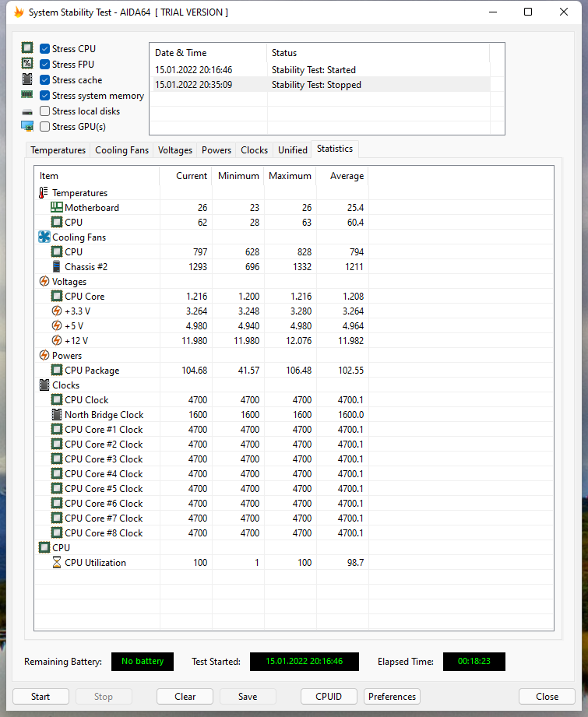Click the Chassis #2 fan icon
This screenshot has width=588, height=717.
(x=56, y=266)
